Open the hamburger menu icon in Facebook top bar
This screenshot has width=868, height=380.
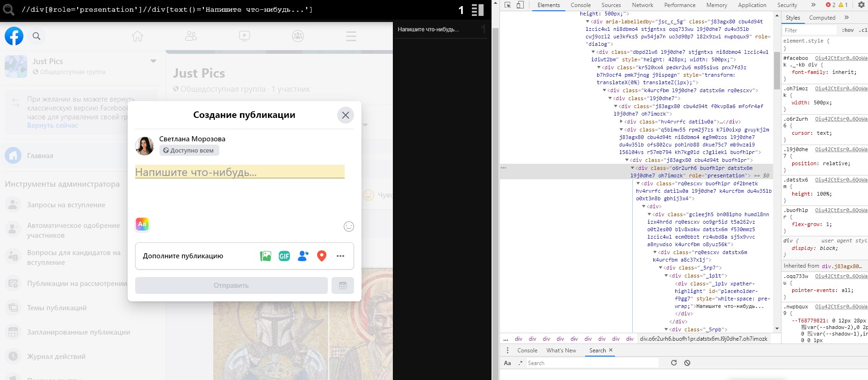click(351, 36)
